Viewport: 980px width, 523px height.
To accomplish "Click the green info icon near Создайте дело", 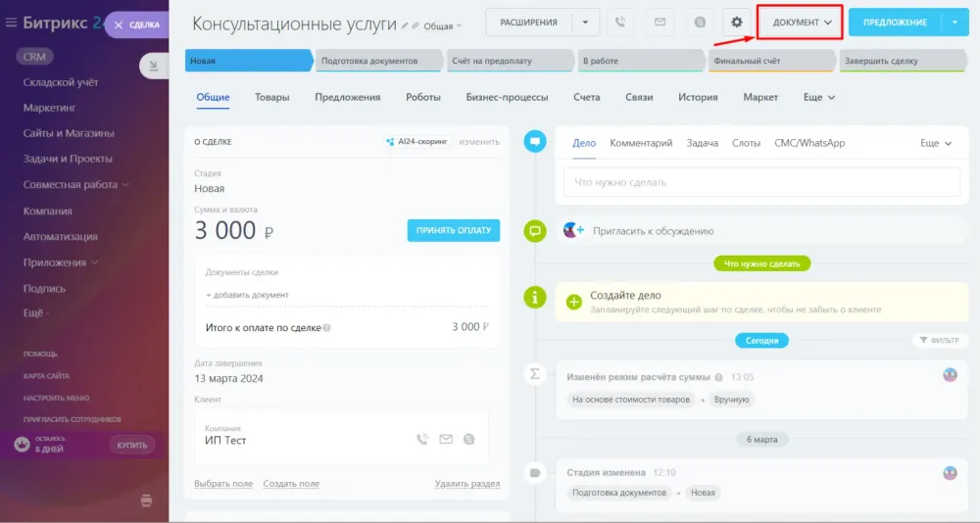I will point(535,298).
